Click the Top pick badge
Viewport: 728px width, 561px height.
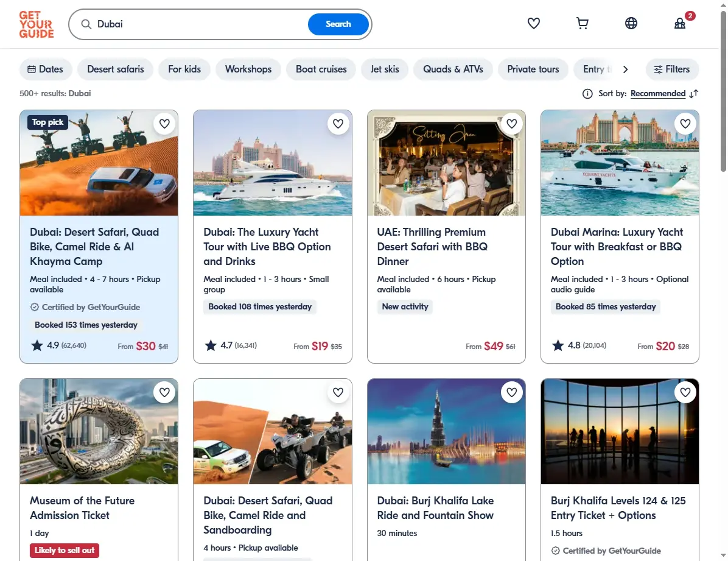coord(48,122)
